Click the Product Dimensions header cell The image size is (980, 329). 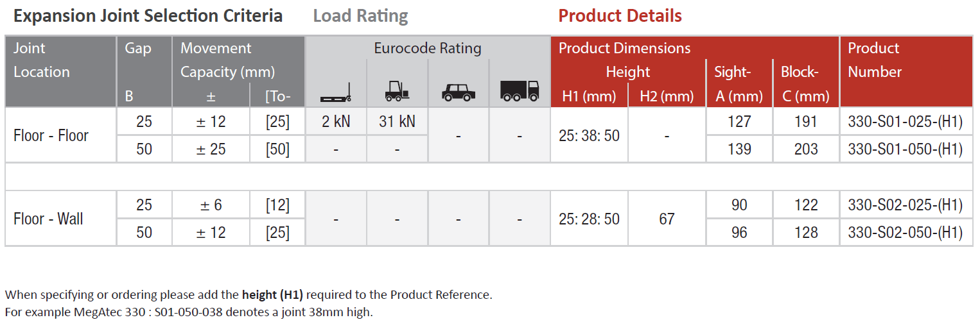(x=624, y=48)
